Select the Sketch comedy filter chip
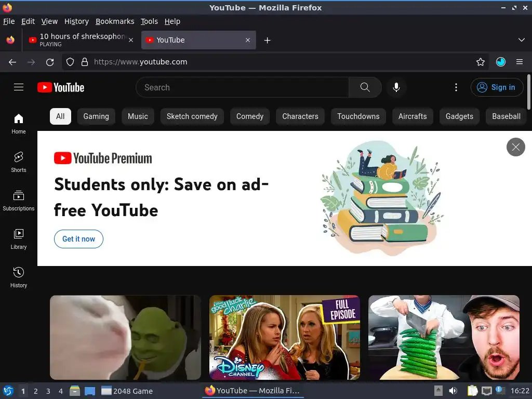The width and height of the screenshot is (532, 399). (192, 116)
